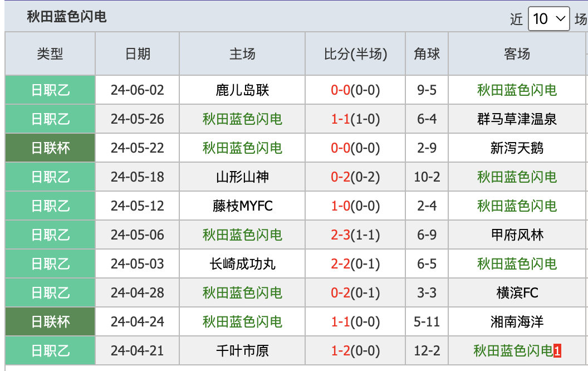Image resolution: width=588 pixels, height=371 pixels.
Task: Click the 0-0 score on 24-05-22
Action: [x=341, y=148]
